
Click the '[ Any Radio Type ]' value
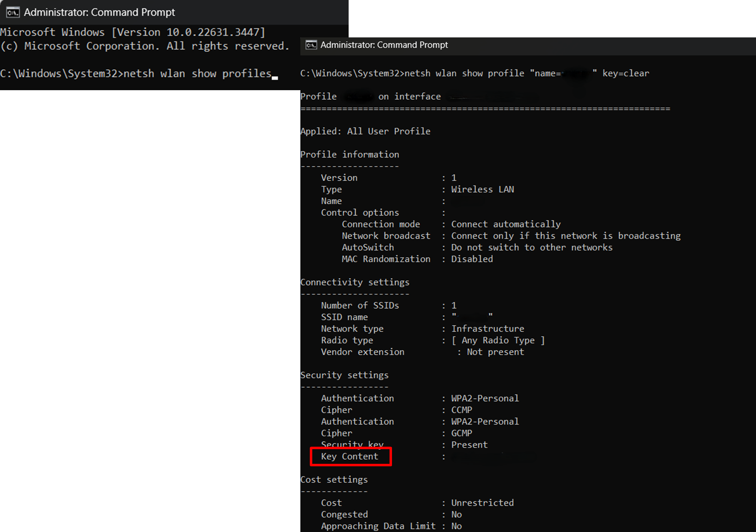click(x=498, y=340)
